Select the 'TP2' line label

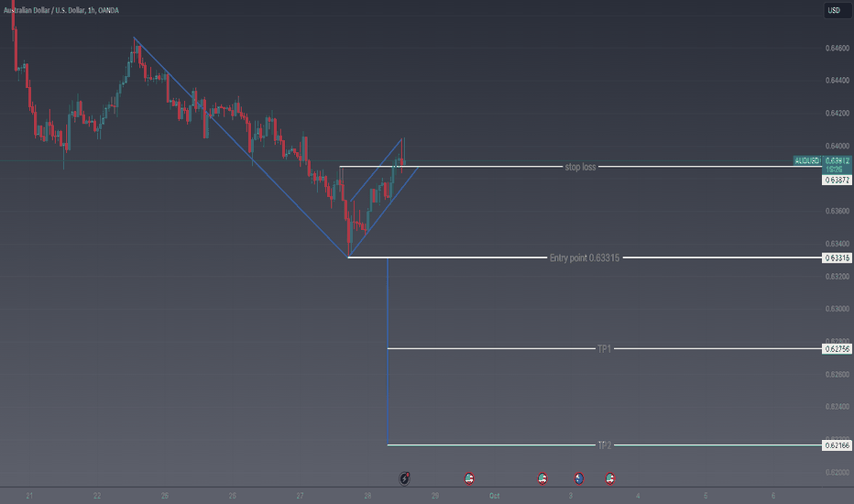tap(605, 445)
